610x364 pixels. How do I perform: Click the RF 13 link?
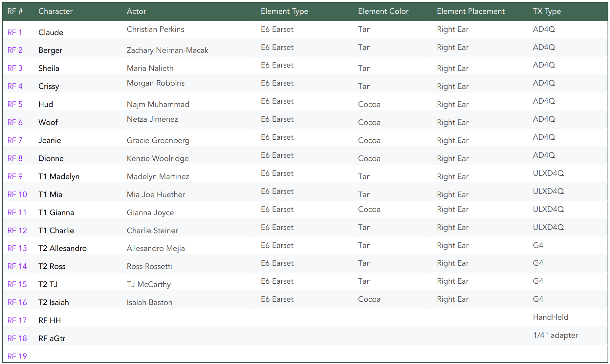point(17,248)
